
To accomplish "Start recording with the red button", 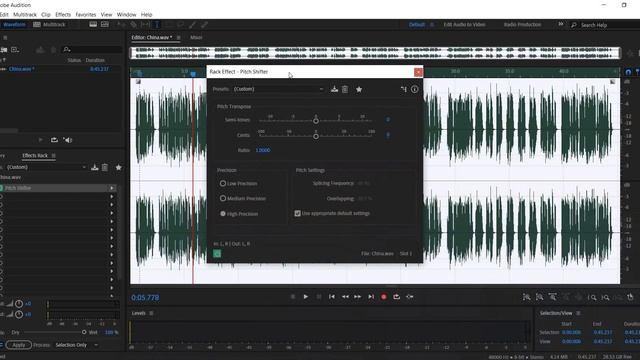I will [384, 297].
